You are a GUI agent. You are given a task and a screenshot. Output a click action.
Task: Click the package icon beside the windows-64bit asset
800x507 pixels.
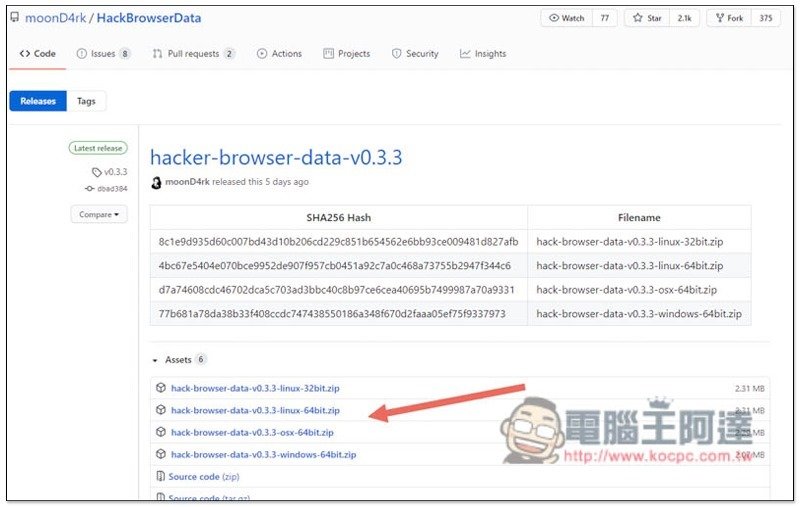[x=161, y=454]
